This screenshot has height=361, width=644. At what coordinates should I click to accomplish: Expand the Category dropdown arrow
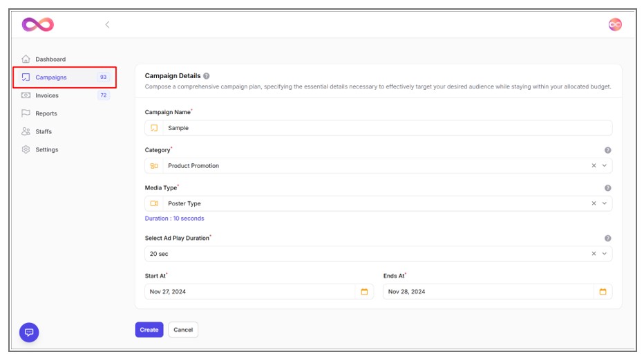pos(605,166)
